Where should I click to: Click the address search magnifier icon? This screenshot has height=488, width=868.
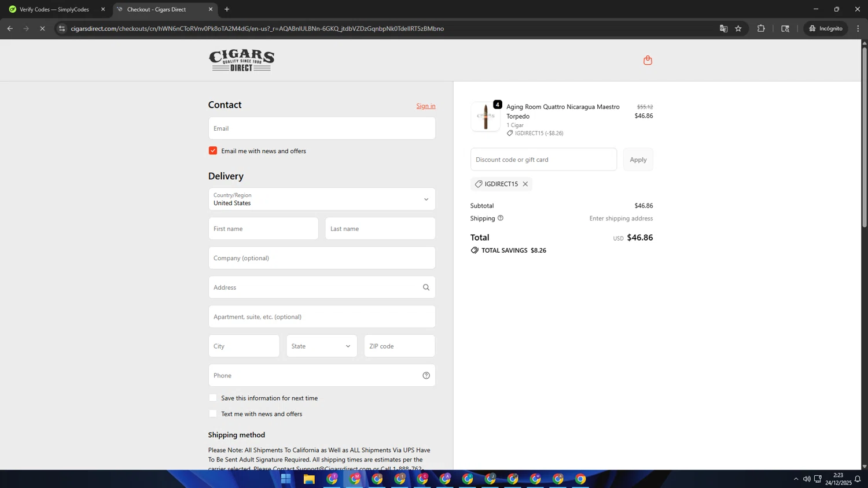coord(426,287)
